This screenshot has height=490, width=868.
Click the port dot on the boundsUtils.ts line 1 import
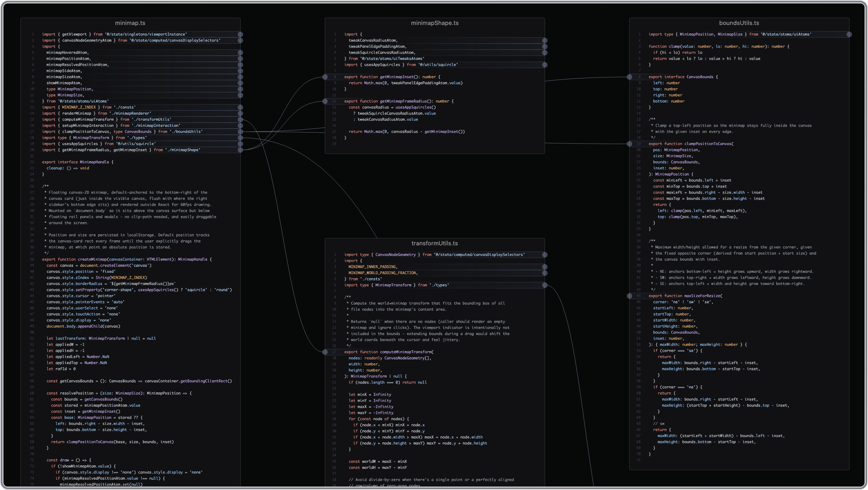849,34
